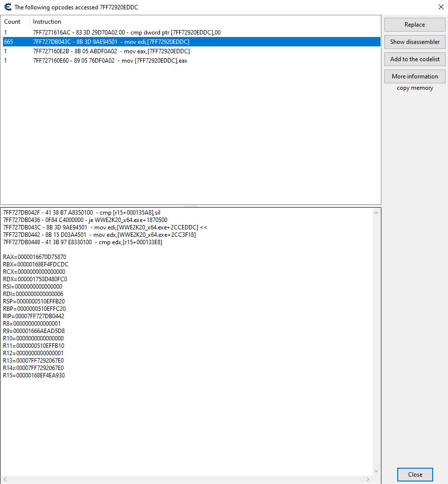
Task: Open More information button
Action: 414,76
